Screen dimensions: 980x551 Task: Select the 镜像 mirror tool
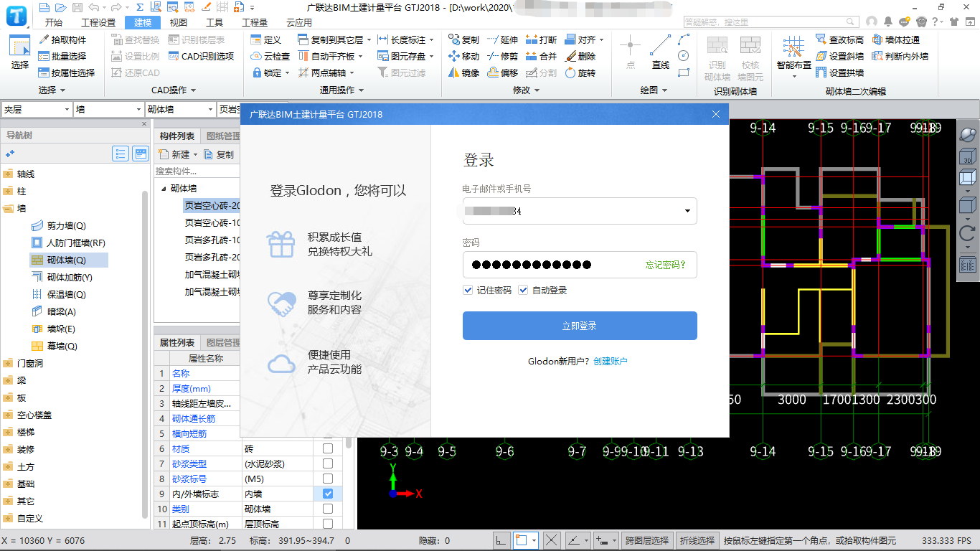tap(463, 72)
